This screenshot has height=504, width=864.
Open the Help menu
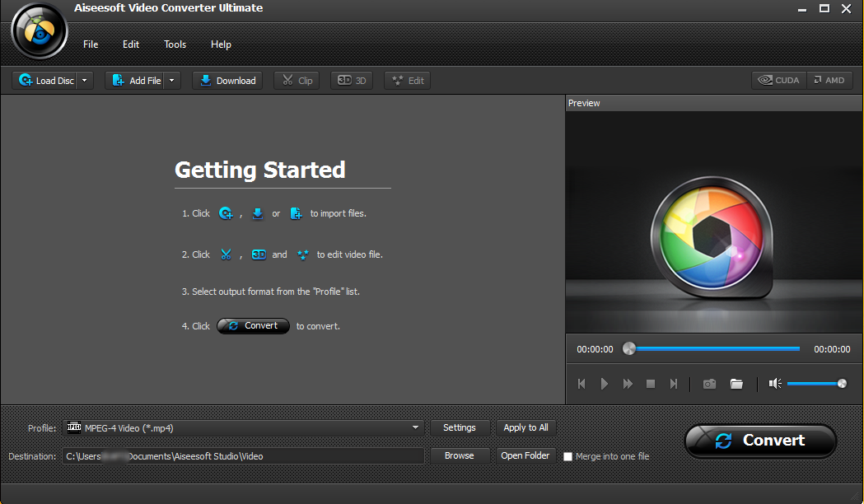(x=221, y=44)
